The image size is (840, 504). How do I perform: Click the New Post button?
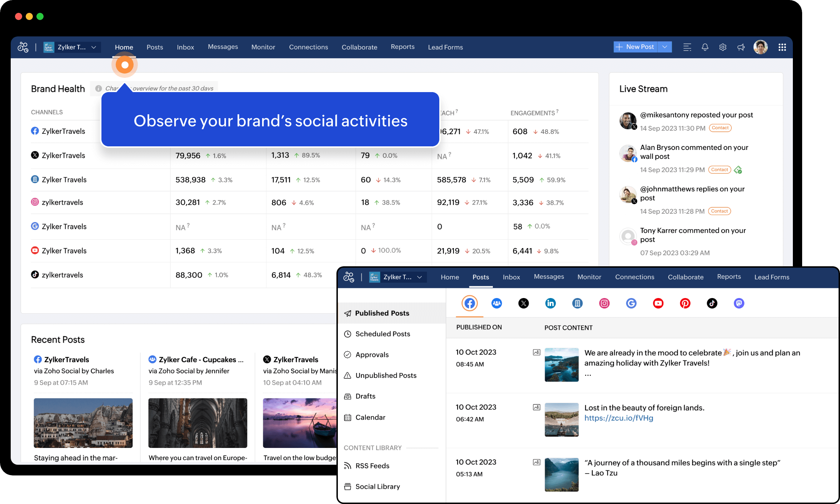coord(636,47)
